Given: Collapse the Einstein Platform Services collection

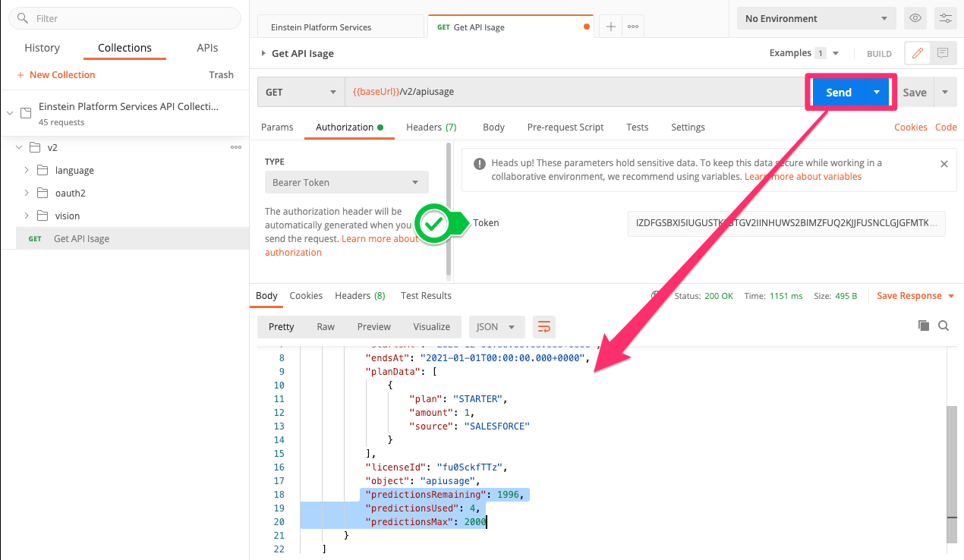Looking at the screenshot, I should (x=10, y=113).
